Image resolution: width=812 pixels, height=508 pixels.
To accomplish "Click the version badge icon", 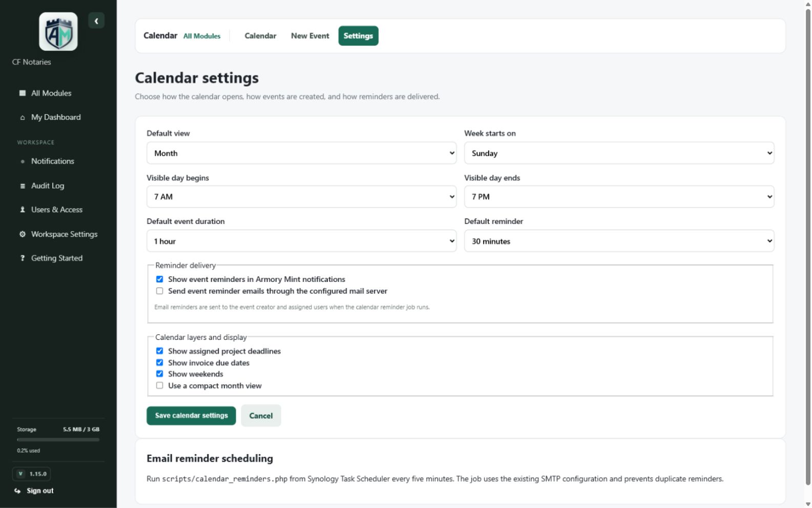I will (x=20, y=474).
